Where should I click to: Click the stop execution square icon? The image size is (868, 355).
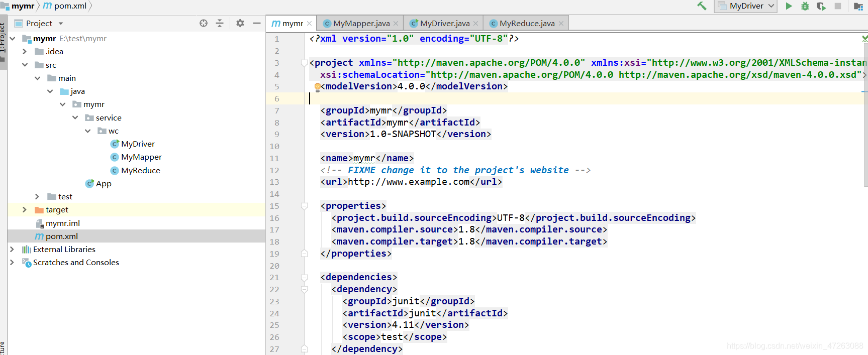click(838, 6)
